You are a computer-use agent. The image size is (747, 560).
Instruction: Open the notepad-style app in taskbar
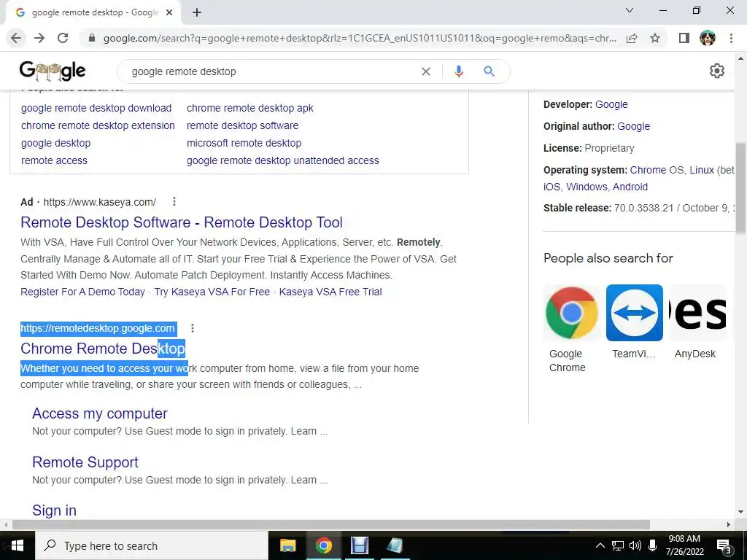(x=395, y=545)
